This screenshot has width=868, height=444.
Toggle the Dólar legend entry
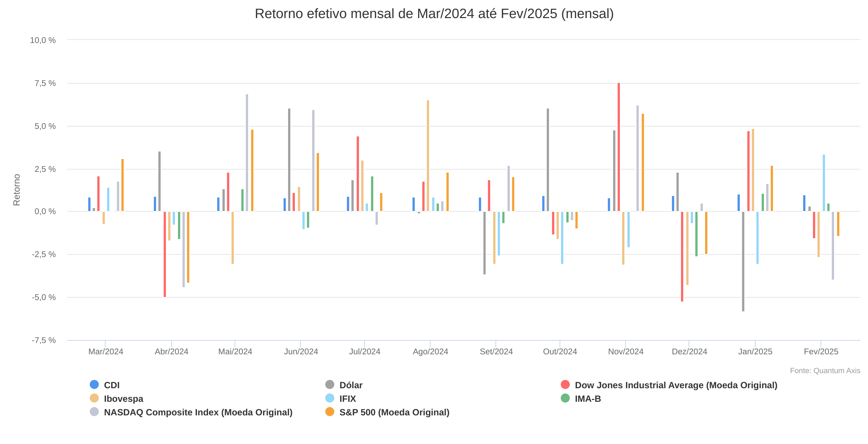(x=344, y=385)
